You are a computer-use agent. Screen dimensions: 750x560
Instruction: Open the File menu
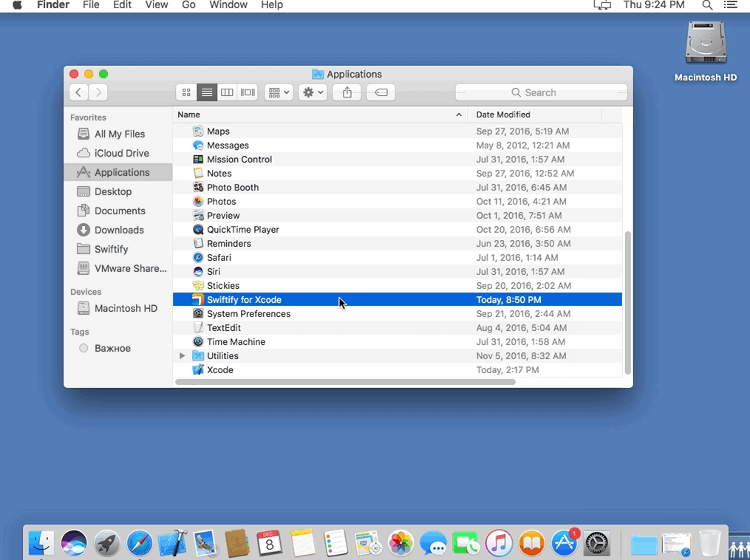click(91, 4)
